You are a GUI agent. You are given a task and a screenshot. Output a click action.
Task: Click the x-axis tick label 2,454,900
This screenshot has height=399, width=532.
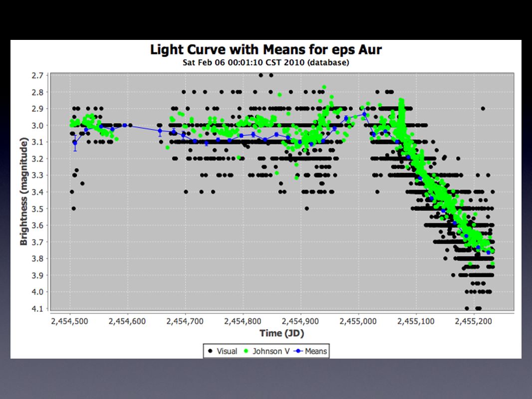point(300,321)
